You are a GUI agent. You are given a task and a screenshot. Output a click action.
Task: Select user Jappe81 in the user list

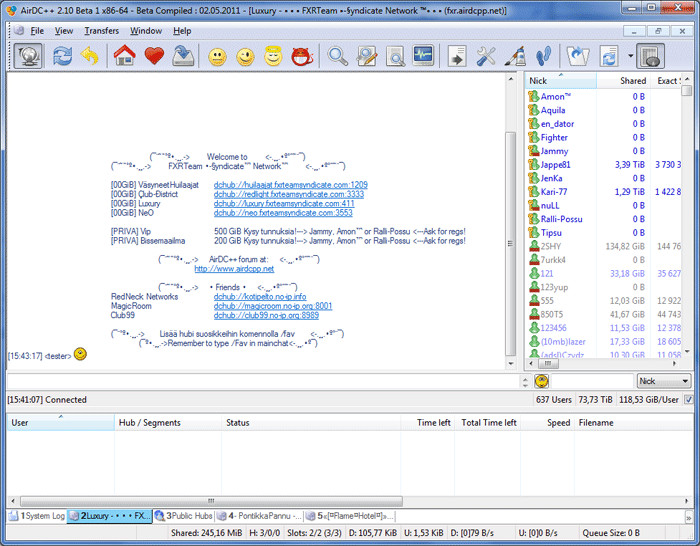click(555, 165)
